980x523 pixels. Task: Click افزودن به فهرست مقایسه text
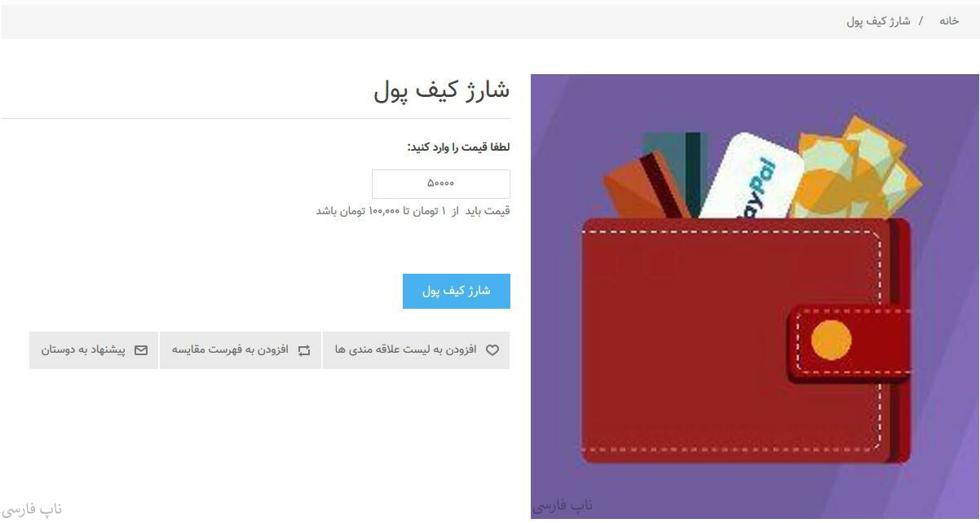(230, 350)
